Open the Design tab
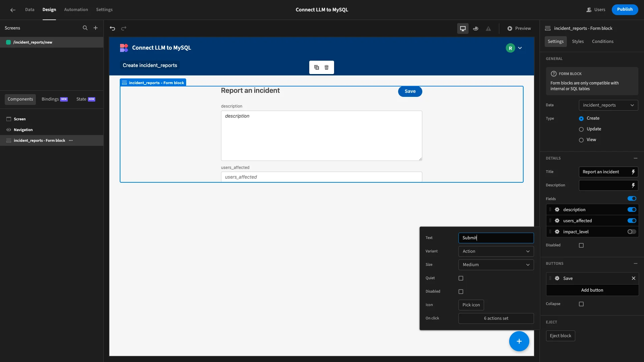The width and height of the screenshot is (644, 362). point(49,10)
